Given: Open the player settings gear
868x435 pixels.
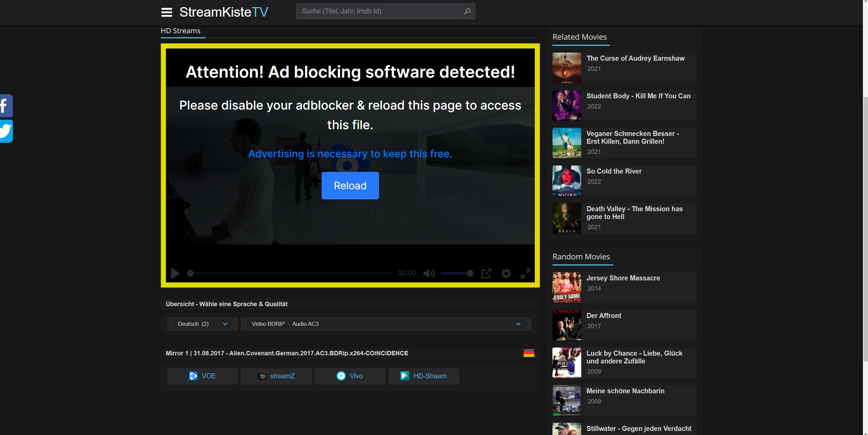Looking at the screenshot, I should [506, 273].
